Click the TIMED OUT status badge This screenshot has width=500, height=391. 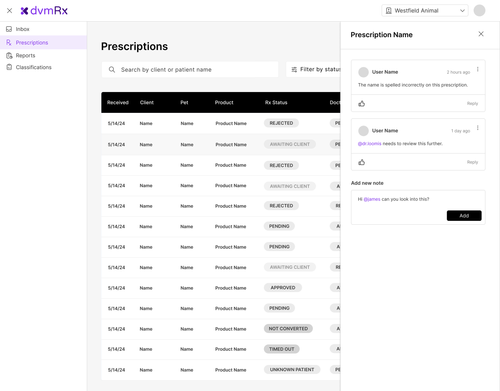point(282,349)
